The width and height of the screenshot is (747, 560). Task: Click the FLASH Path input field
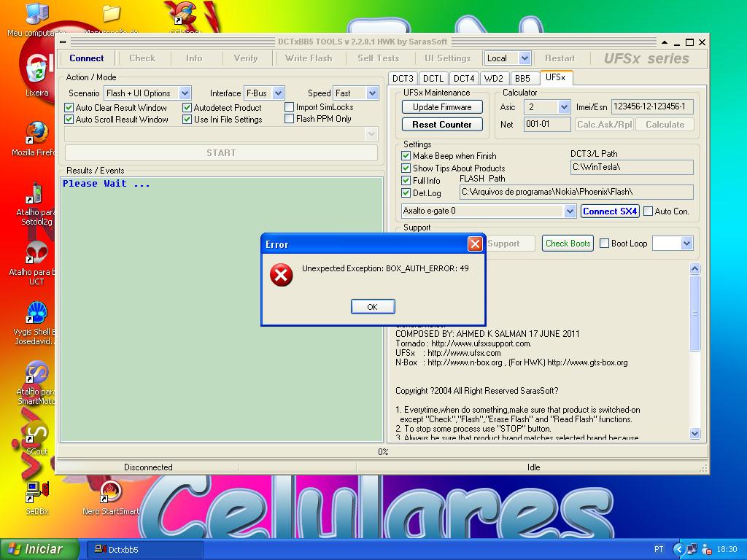576,192
